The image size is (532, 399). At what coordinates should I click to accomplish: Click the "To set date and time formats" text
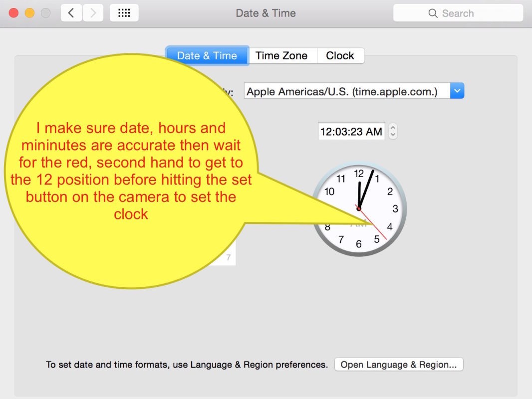(x=187, y=365)
